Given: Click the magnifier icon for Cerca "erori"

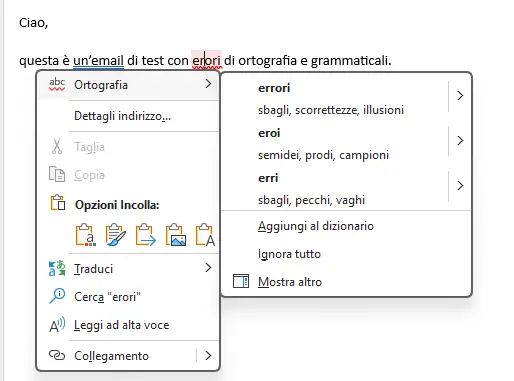Looking at the screenshot, I should click(57, 296).
